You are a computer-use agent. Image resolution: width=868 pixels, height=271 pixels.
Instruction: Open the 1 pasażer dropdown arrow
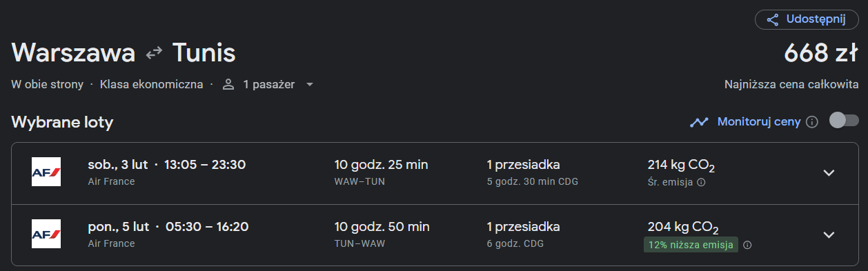pyautogui.click(x=310, y=85)
